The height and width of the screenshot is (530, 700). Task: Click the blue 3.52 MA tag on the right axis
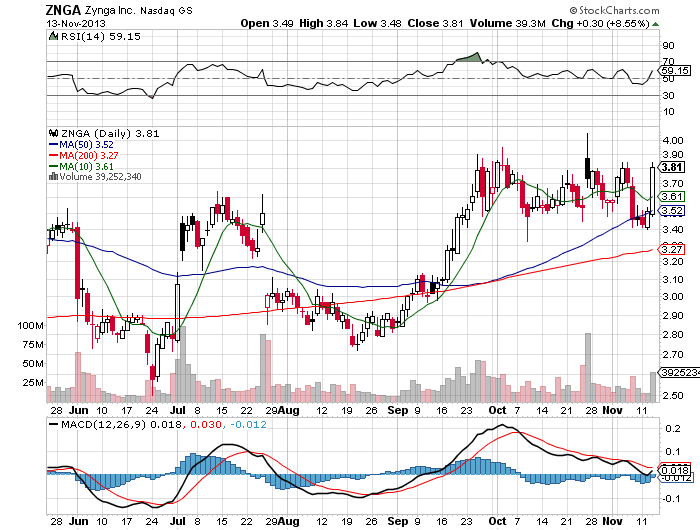pyautogui.click(x=672, y=211)
